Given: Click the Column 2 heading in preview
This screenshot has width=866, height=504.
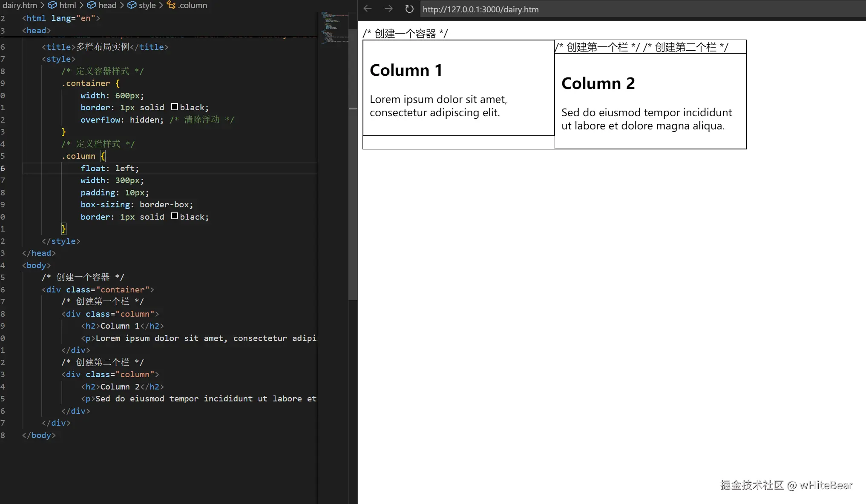Looking at the screenshot, I should pos(598,83).
